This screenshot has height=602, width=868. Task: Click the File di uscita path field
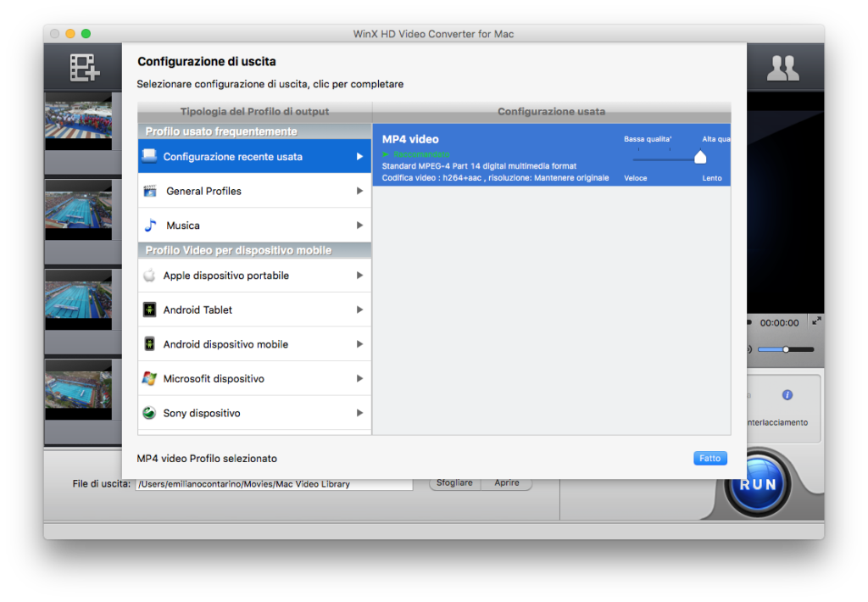click(275, 484)
